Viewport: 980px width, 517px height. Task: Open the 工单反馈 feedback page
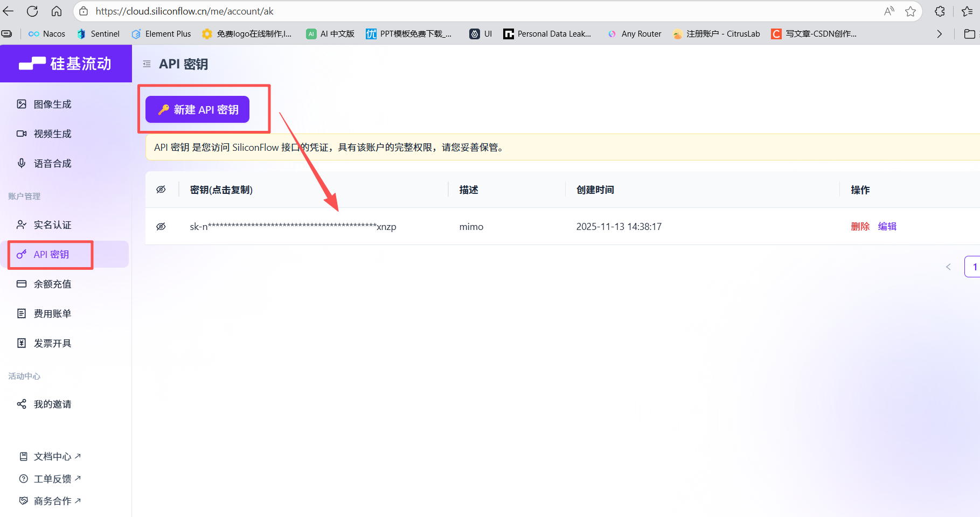click(52, 478)
